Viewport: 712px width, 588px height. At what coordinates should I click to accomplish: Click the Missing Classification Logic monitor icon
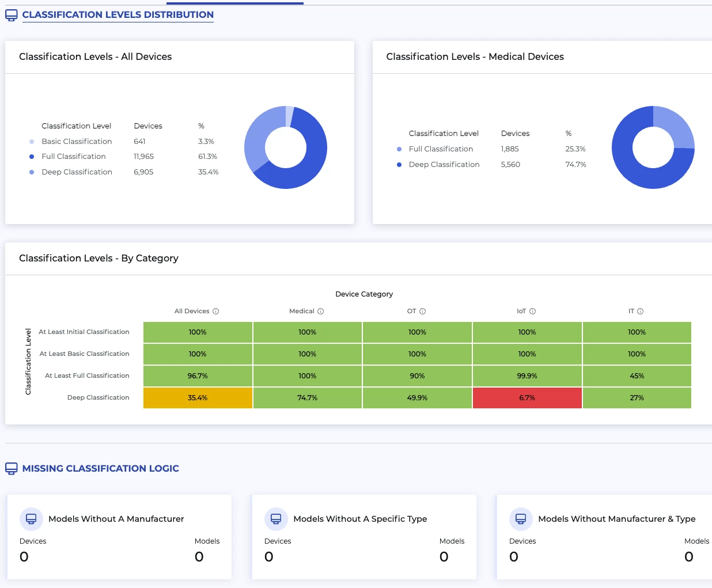click(x=11, y=468)
